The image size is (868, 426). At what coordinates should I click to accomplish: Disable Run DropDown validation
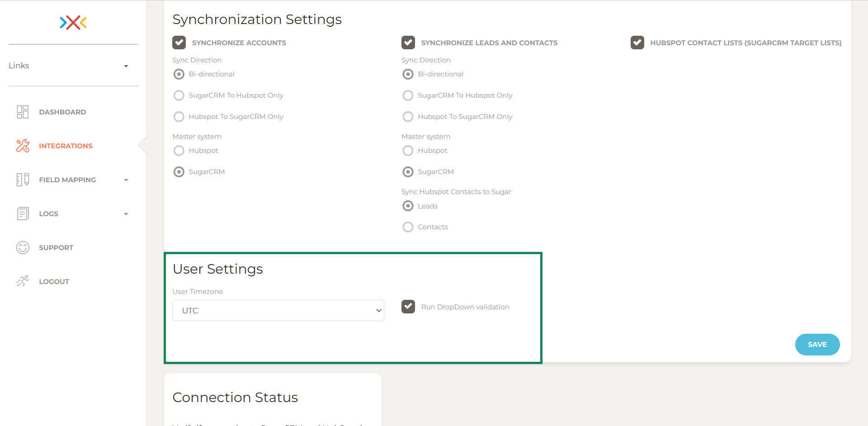(408, 307)
